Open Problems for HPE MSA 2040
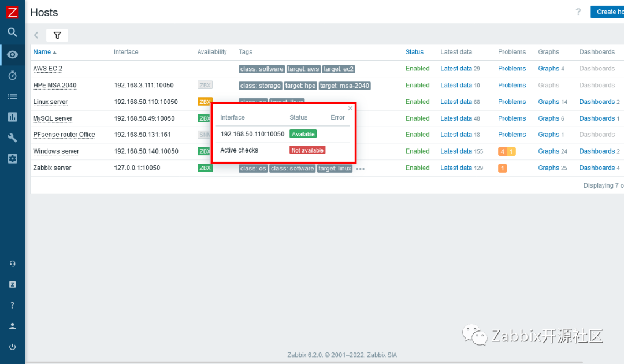This screenshot has height=364, width=624. click(x=512, y=85)
